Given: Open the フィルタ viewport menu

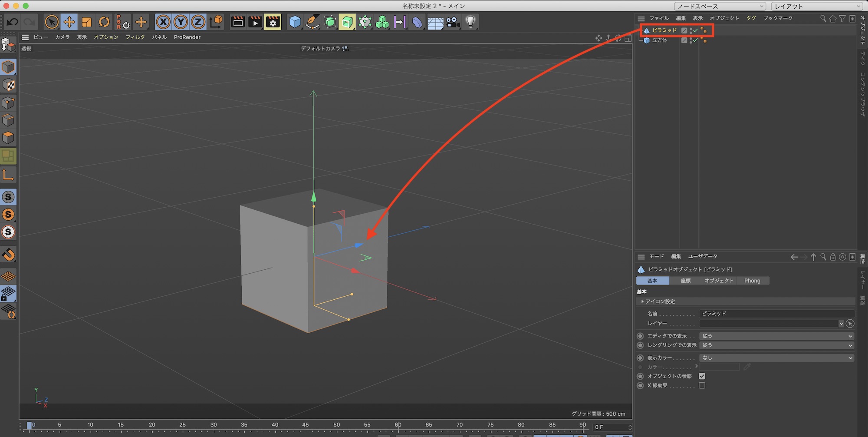Looking at the screenshot, I should point(135,37).
